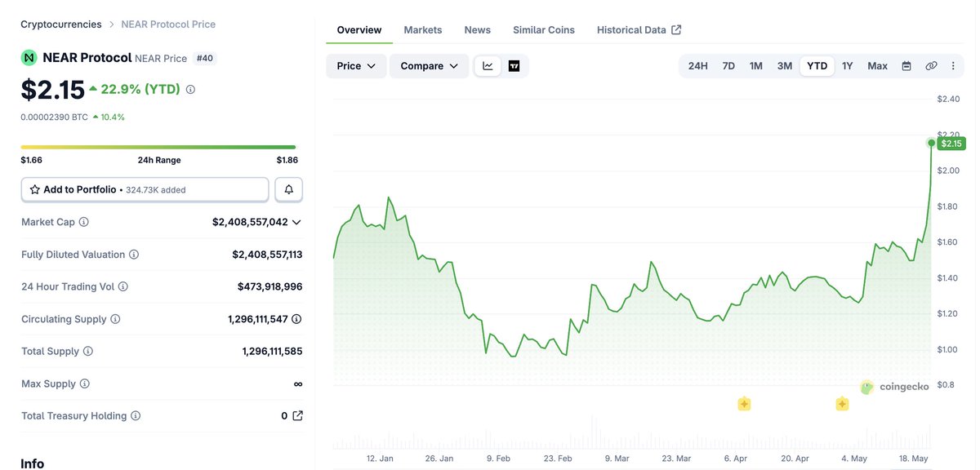Click the Info section heading
980x470 pixels.
pos(33,463)
